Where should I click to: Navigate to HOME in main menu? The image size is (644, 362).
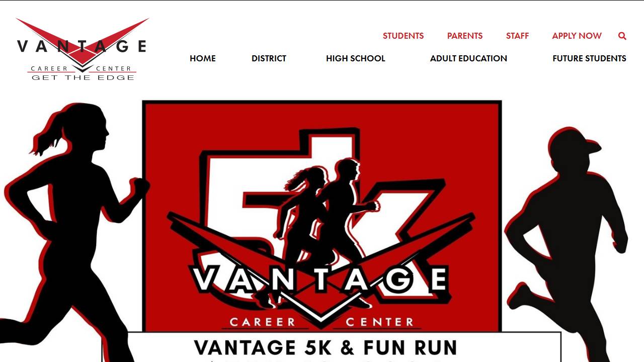tap(203, 58)
